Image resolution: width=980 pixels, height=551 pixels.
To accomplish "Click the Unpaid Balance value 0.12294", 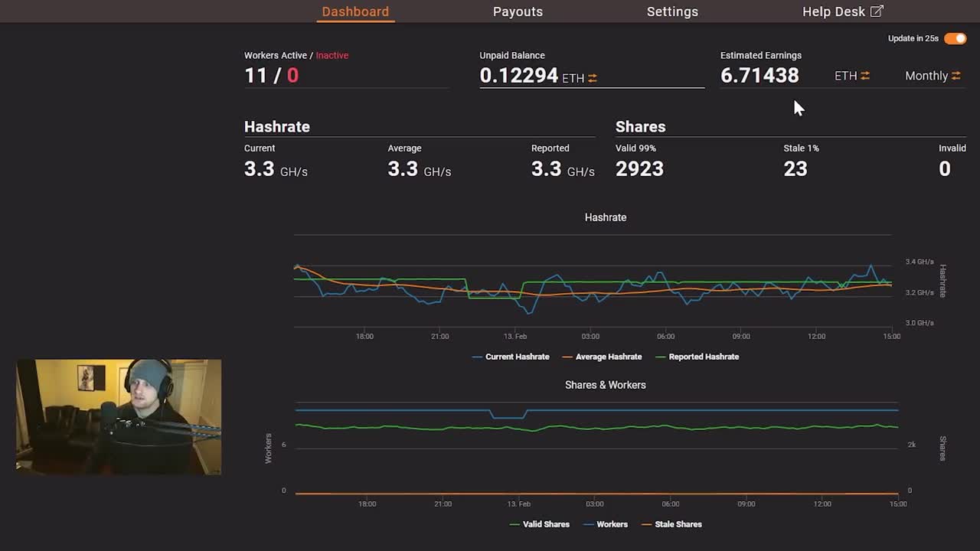I will coord(518,76).
